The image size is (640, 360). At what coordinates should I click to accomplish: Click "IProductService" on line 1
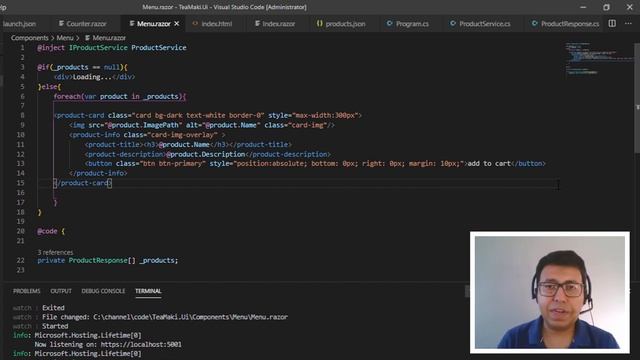click(x=98, y=48)
